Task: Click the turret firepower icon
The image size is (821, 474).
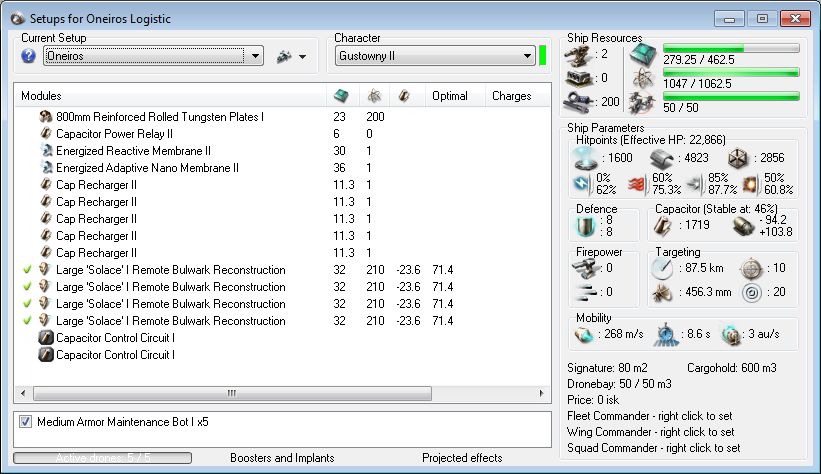Action: pyautogui.click(x=585, y=269)
